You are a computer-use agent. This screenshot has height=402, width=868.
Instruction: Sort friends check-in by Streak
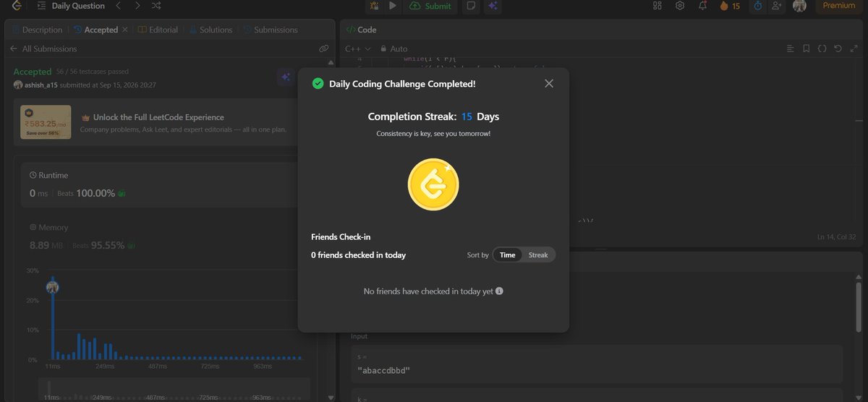click(538, 255)
